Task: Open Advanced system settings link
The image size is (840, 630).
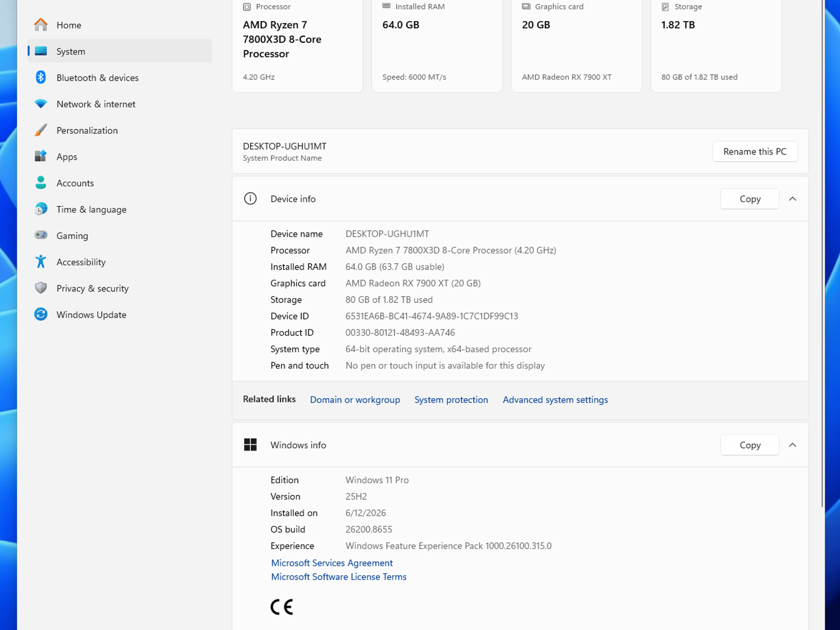Action: point(555,399)
